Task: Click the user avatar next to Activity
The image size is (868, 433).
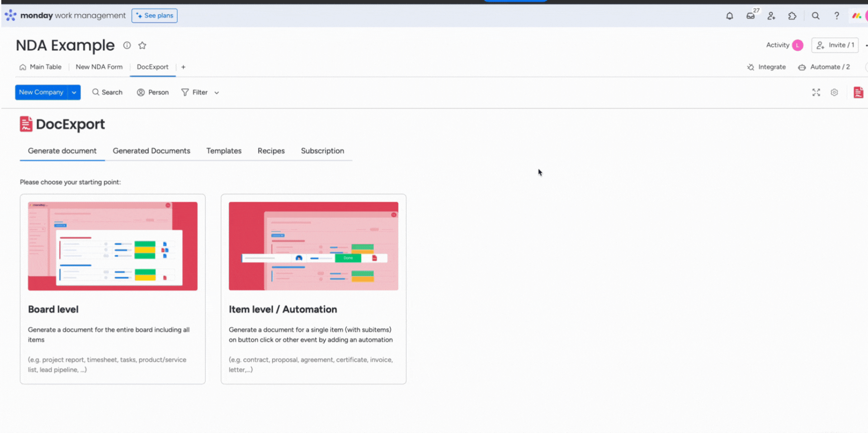Action: [798, 45]
